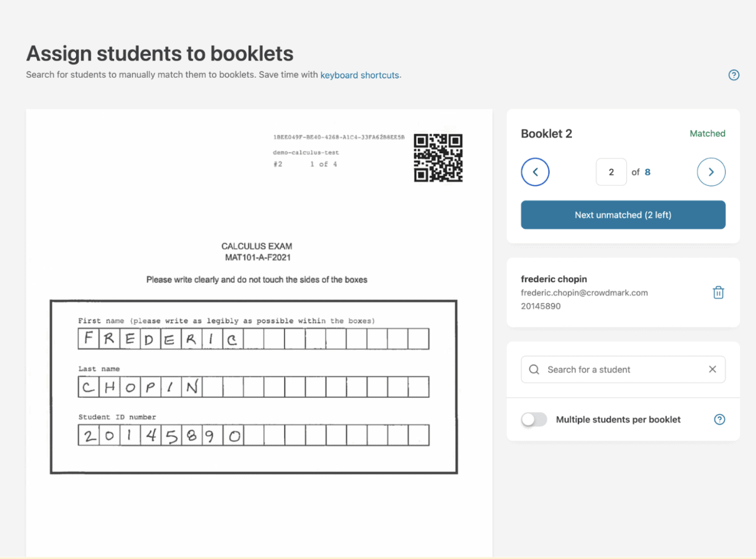Screen dimensions: 756x559
Task: Click the handwritten First name boxes
Action: [x=253, y=339]
